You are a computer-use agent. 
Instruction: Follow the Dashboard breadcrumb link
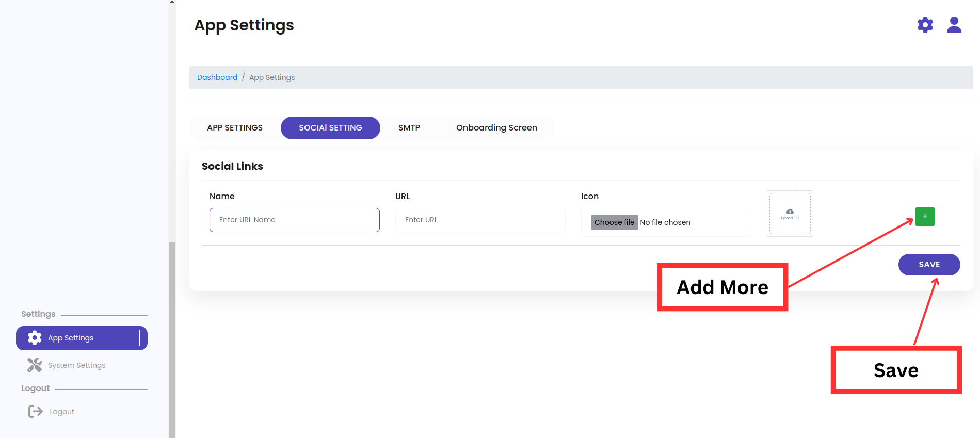click(x=217, y=77)
